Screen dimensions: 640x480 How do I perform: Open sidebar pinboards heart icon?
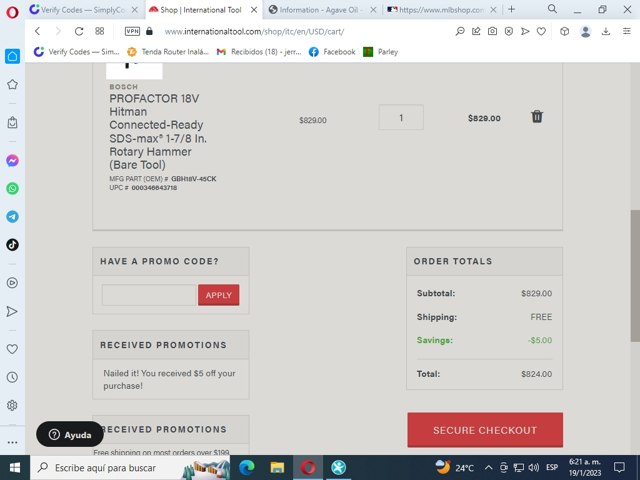[x=12, y=349]
